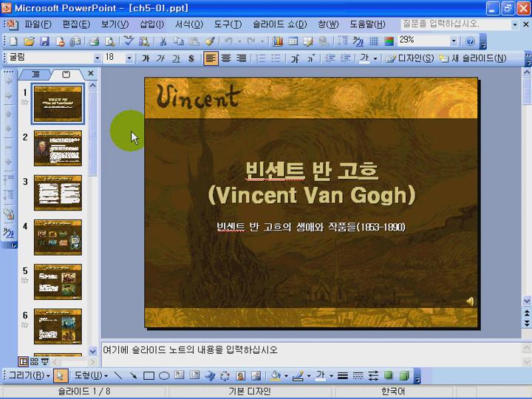Open the fill color dropdown arrow

coord(286,375)
